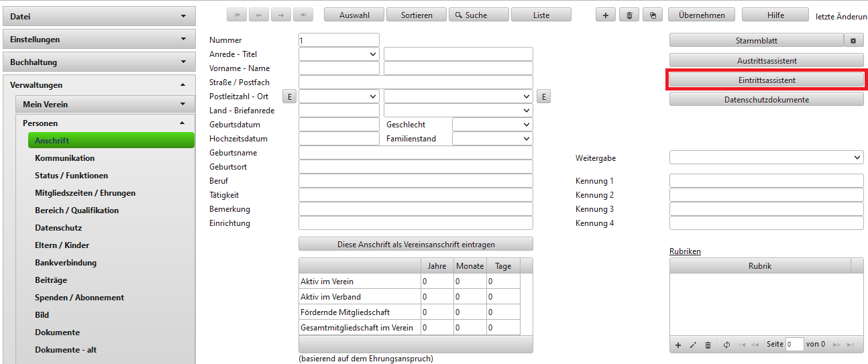Click Rubriken page number field
Screen dimensions: 868x364
click(795, 345)
